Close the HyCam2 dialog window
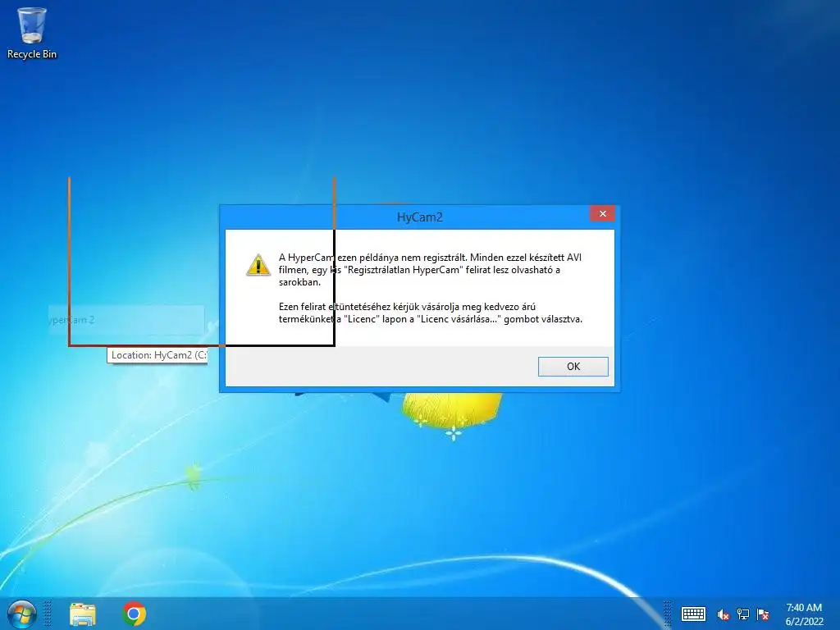This screenshot has width=840, height=630. [x=602, y=214]
